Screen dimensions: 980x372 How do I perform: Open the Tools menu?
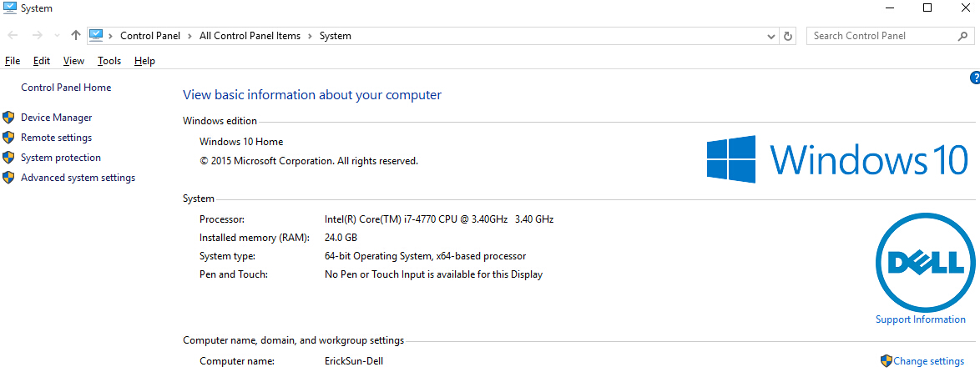pos(109,61)
